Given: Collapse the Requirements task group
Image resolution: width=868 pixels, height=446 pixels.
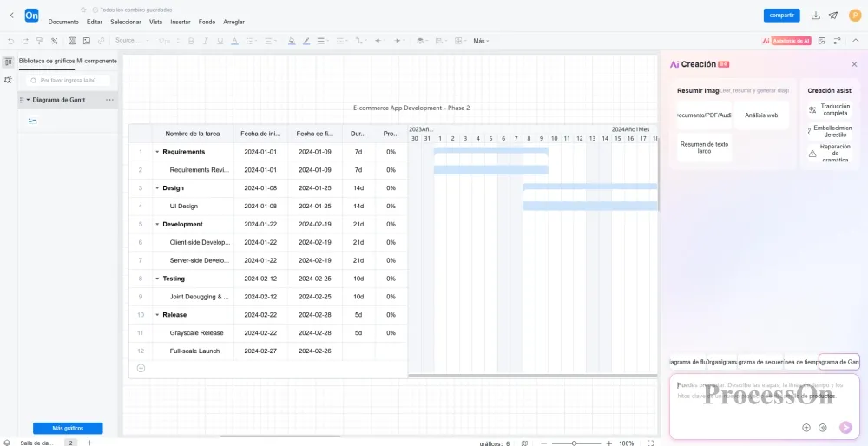Looking at the screenshot, I should tap(157, 152).
